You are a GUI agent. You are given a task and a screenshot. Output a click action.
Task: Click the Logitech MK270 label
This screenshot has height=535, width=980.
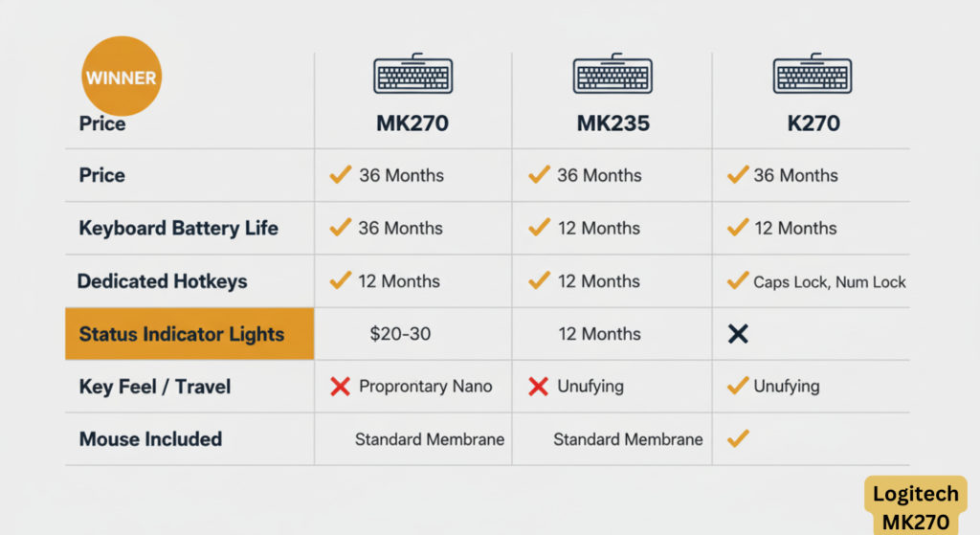click(913, 507)
